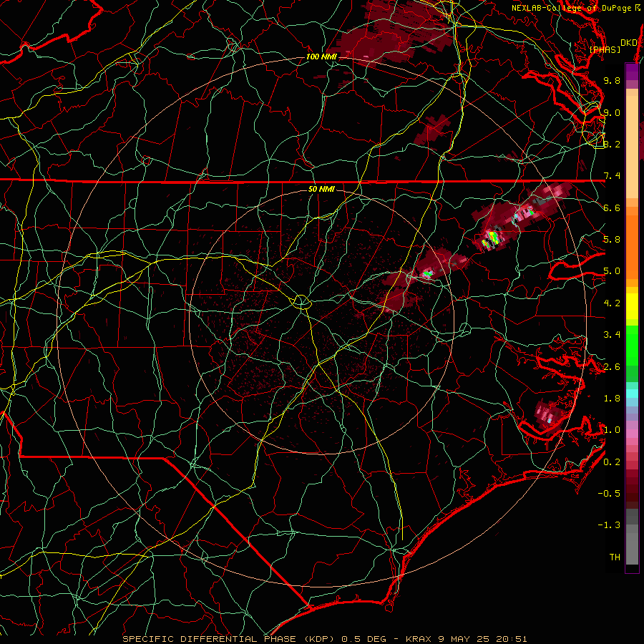Screen dimensions: 644x644
Task: Select the 2.6 scale value
Action: coord(612,367)
